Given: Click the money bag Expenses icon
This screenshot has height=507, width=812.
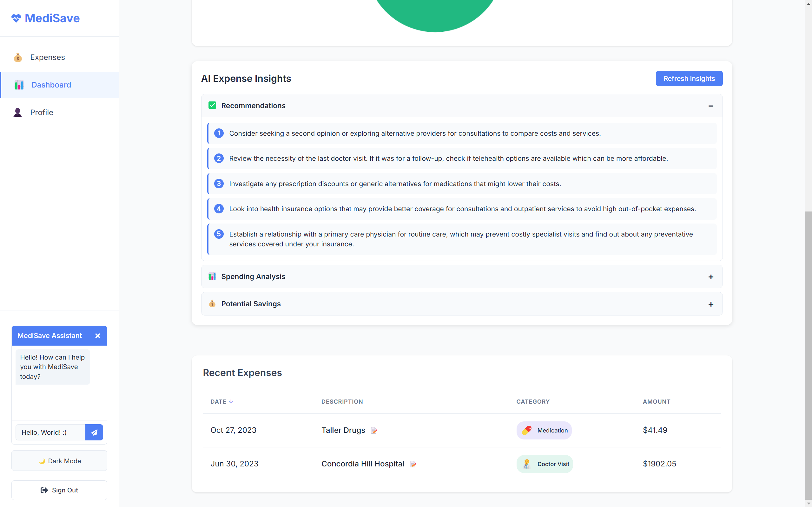Looking at the screenshot, I should [x=18, y=57].
